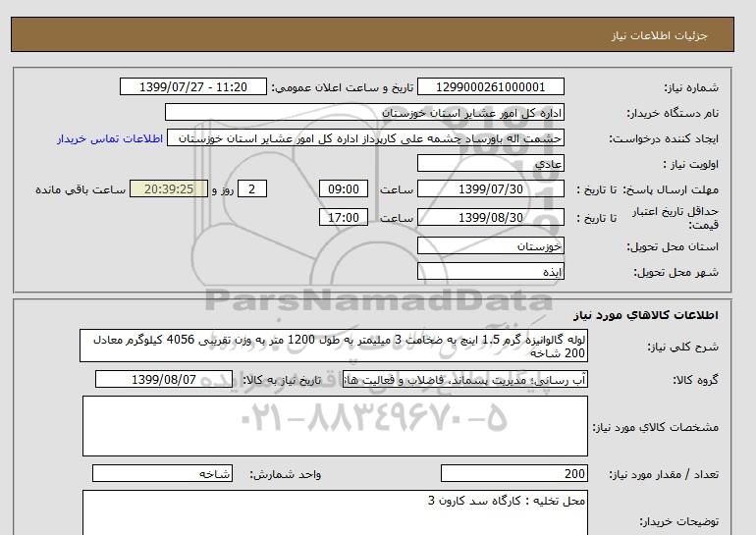Click the remaining time counter 20:39:25
The height and width of the screenshot is (535, 756).
tap(169, 188)
